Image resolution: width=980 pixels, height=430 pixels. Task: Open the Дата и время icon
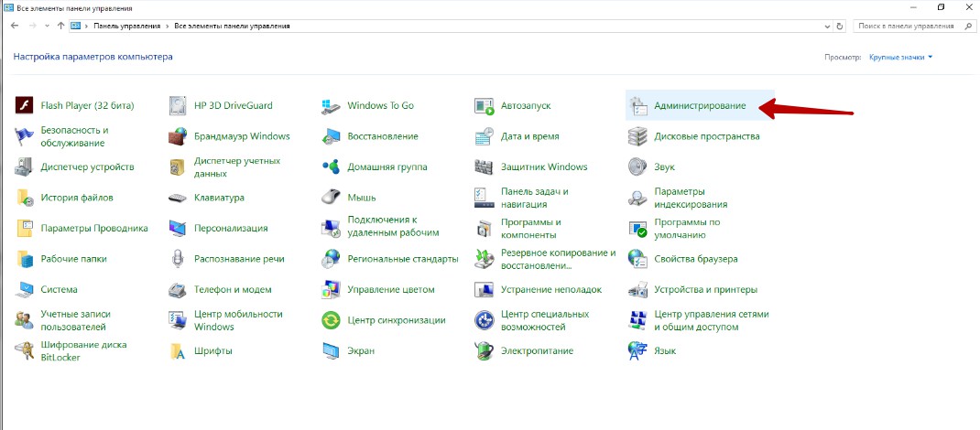(485, 136)
